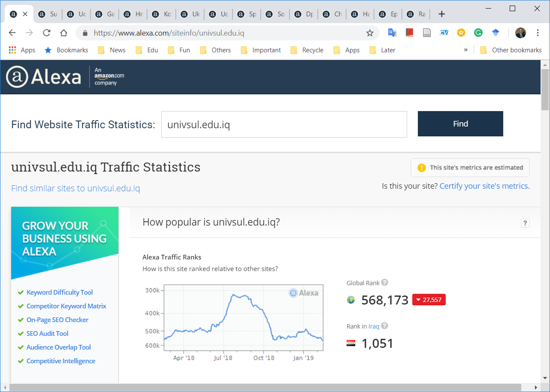This screenshot has width=550, height=392.
Task: Expand the hidden bookmarks chevron
Action: 465,50
